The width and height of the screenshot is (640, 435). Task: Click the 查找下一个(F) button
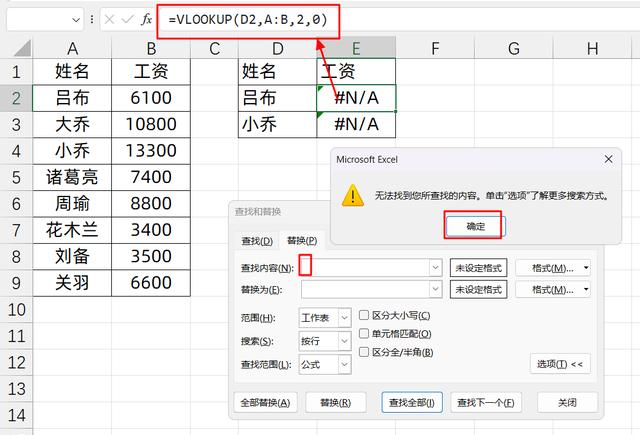[486, 402]
